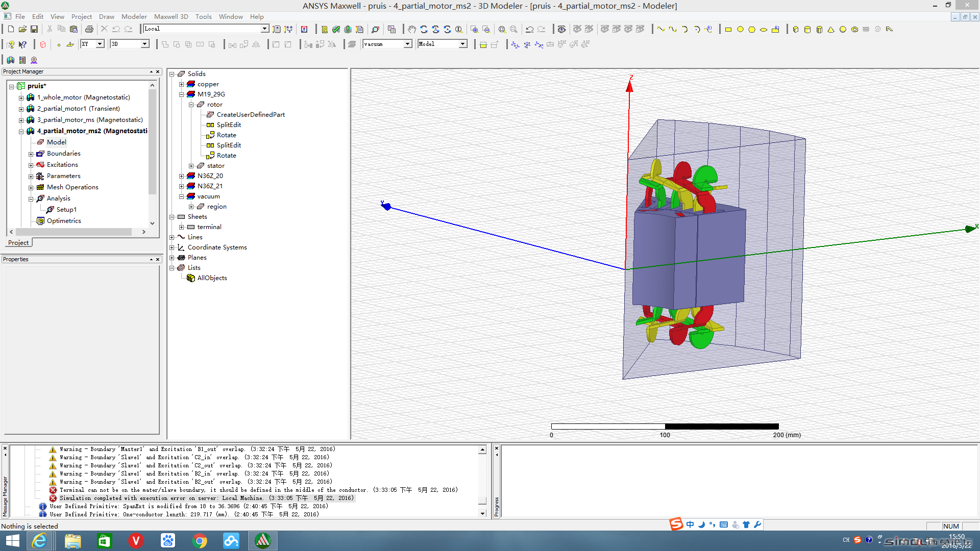Open the Draw menu
Screen dimensions: 980x551
pos(107,16)
